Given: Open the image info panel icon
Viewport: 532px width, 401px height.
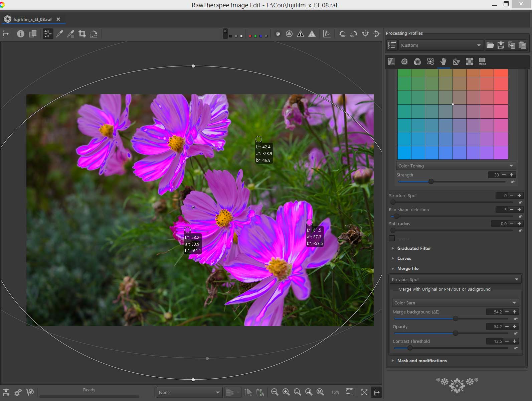Looking at the screenshot, I should 21,34.
